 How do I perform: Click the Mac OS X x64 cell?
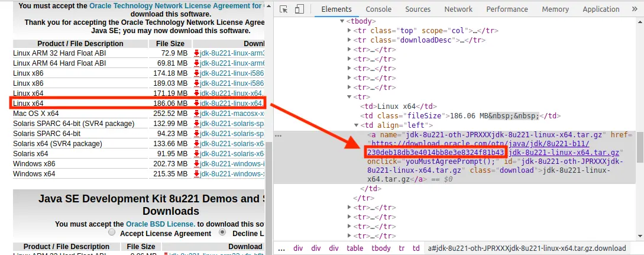pyautogui.click(x=36, y=114)
